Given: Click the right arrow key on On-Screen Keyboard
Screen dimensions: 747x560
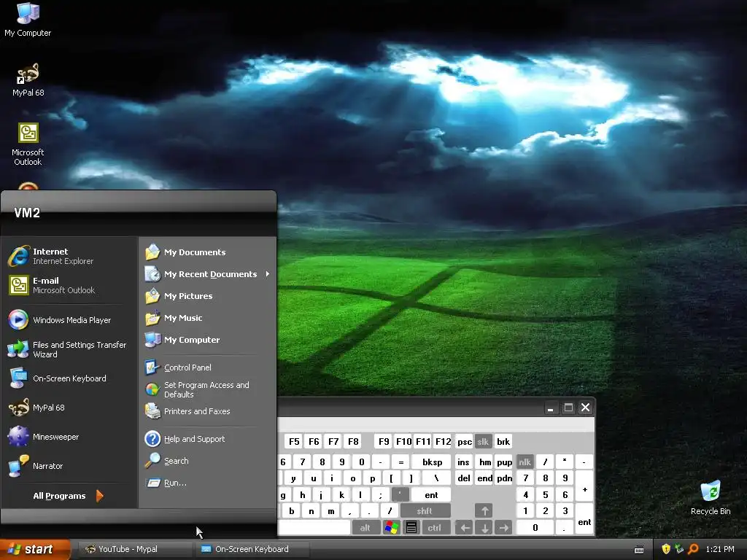Looking at the screenshot, I should [x=504, y=528].
